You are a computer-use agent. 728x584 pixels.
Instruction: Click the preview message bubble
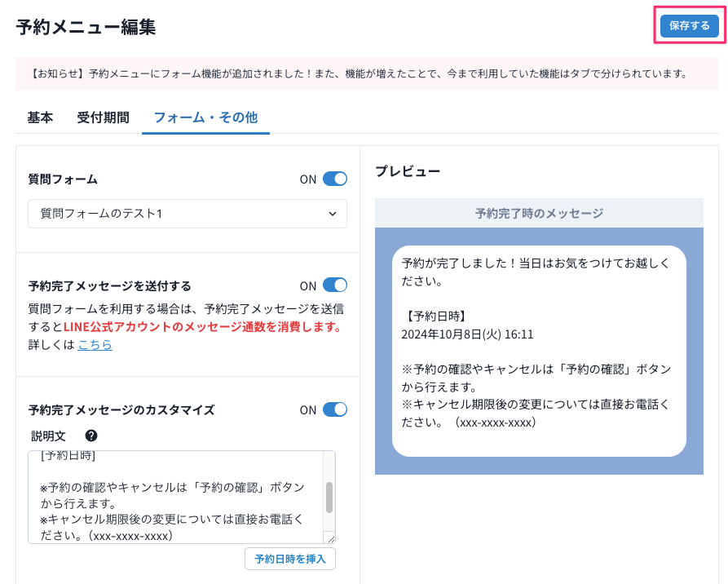(x=538, y=351)
